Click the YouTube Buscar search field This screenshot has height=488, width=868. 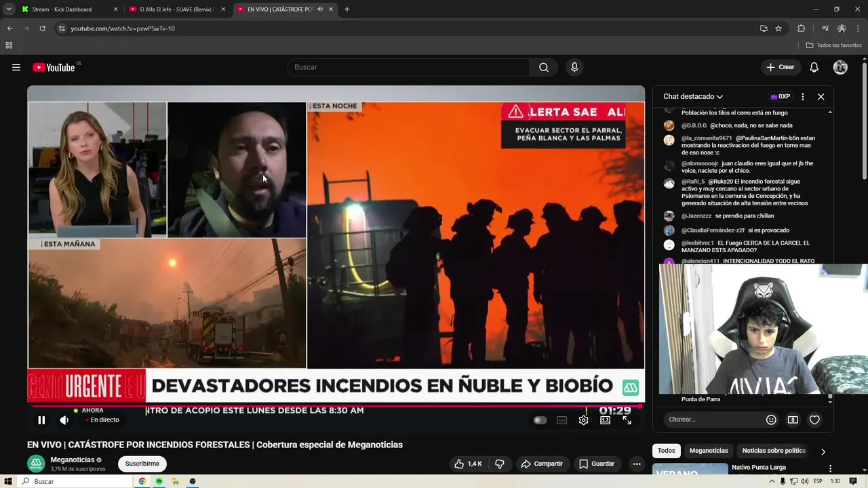click(x=408, y=67)
